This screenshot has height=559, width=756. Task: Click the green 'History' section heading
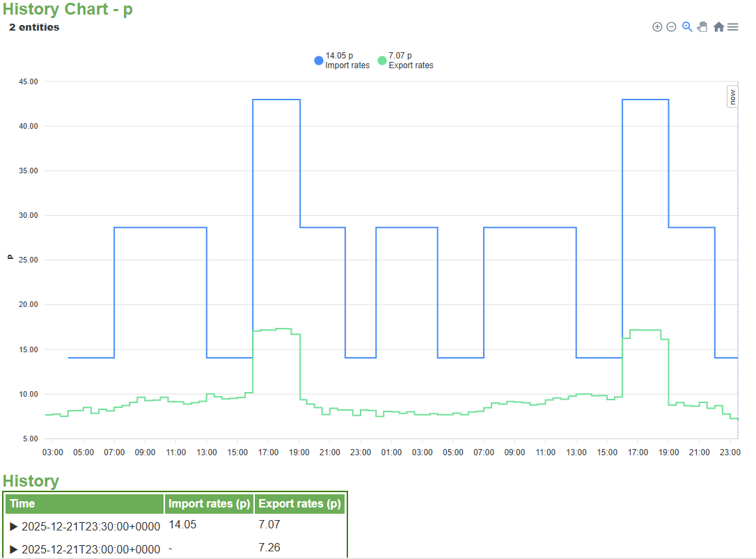coord(31,480)
